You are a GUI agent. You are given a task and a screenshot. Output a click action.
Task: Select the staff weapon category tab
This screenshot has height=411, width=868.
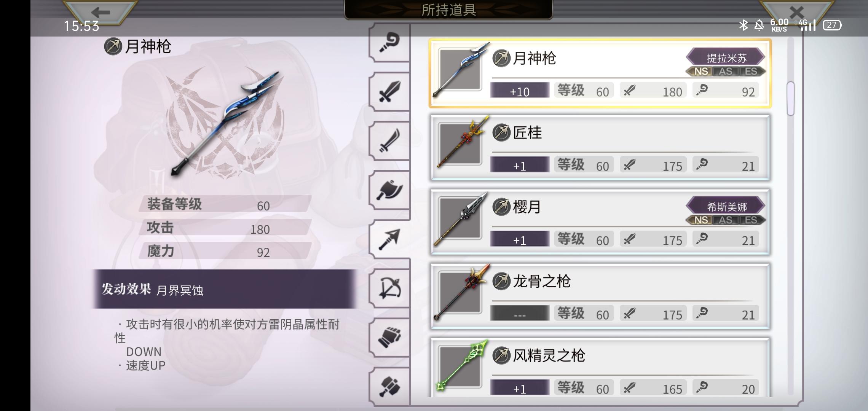pos(389,42)
